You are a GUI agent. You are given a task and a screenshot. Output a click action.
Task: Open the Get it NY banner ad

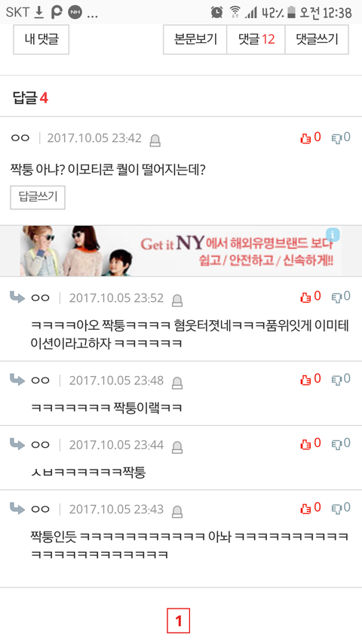181,251
